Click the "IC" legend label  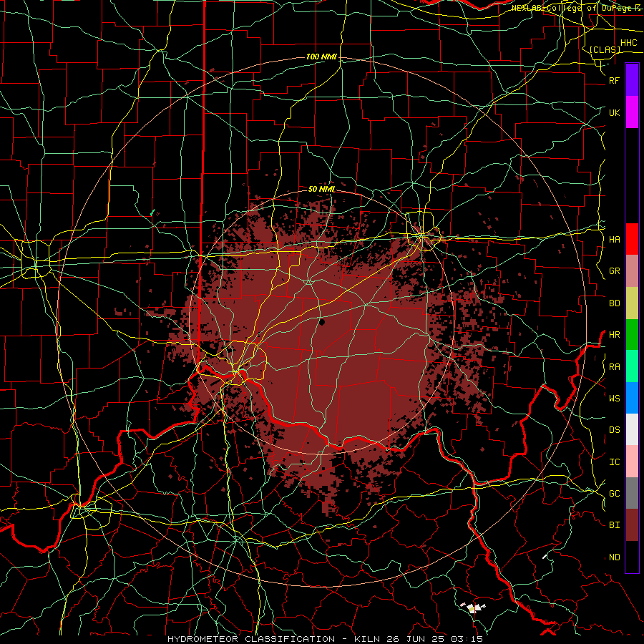pyautogui.click(x=614, y=462)
